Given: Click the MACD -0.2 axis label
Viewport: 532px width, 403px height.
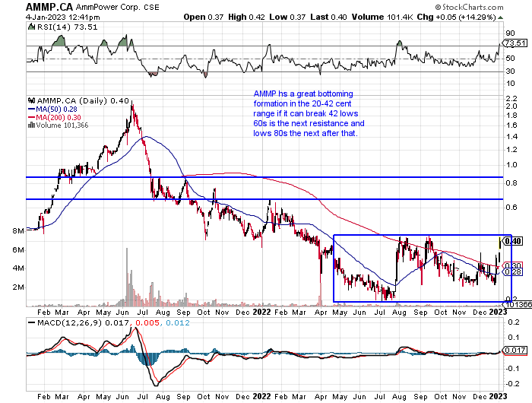Looking at the screenshot, I should click(512, 384).
